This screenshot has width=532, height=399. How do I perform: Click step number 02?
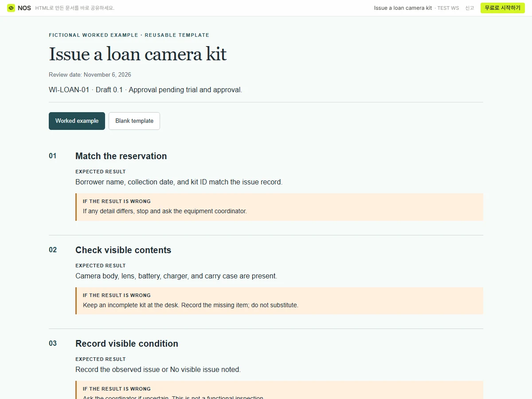(53, 250)
